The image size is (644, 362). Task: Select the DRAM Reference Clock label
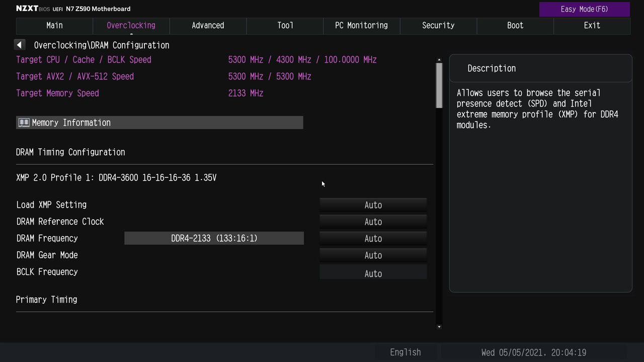click(x=60, y=222)
